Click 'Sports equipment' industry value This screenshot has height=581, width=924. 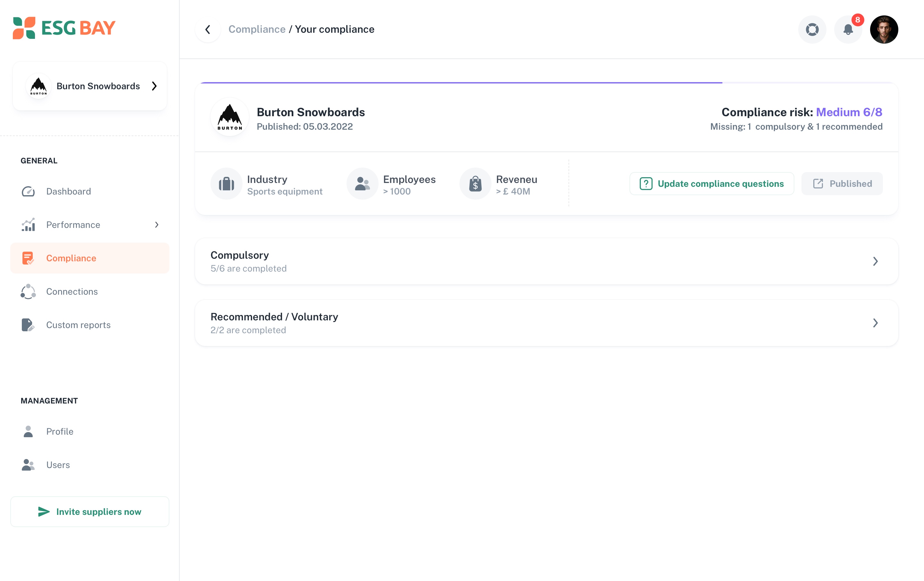(x=285, y=191)
